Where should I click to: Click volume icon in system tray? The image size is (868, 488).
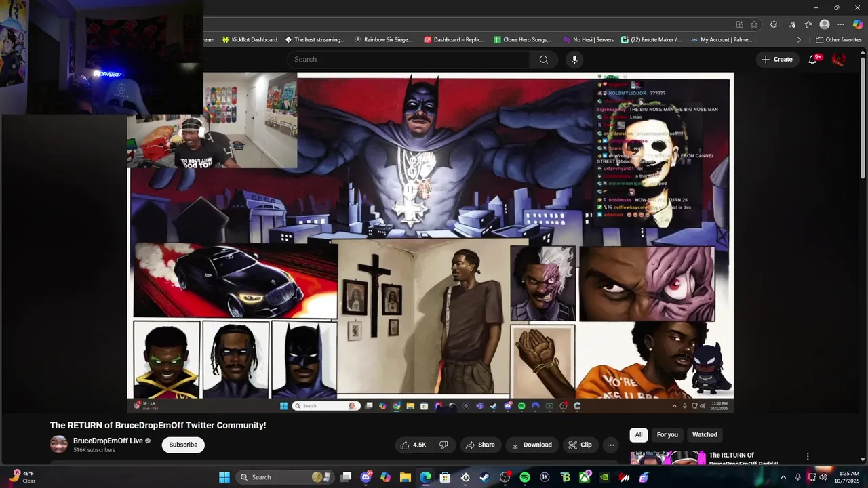click(823, 477)
